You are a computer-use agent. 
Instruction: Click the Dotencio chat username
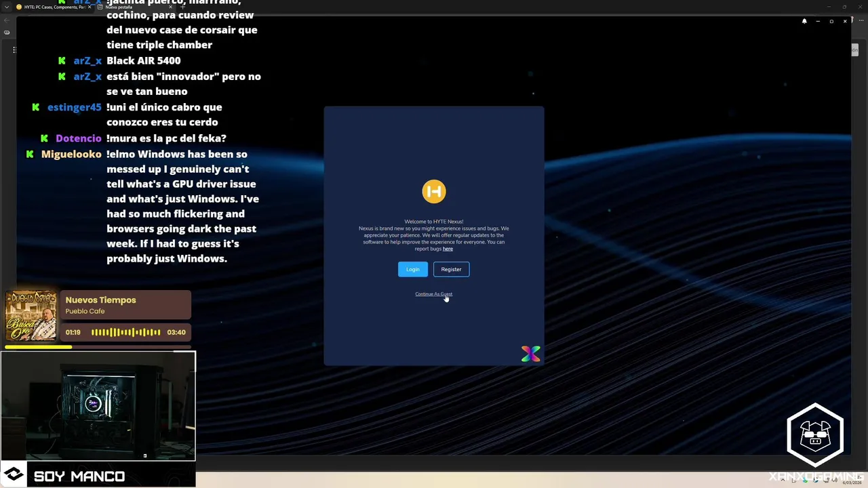(x=78, y=138)
